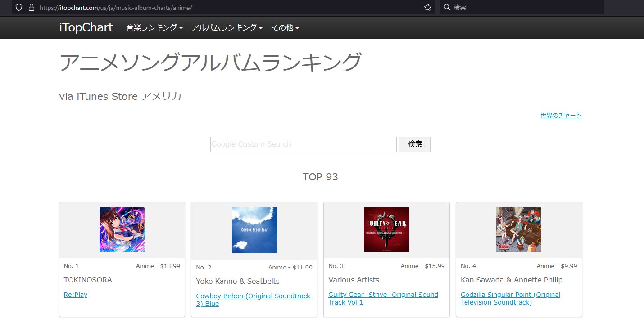Open the Re:Play album link
Image resolution: width=644 pixels, height=327 pixels.
(x=76, y=295)
